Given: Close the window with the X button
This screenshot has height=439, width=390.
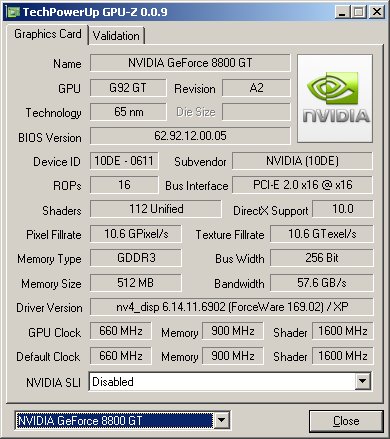Looking at the screenshot, I should (377, 12).
